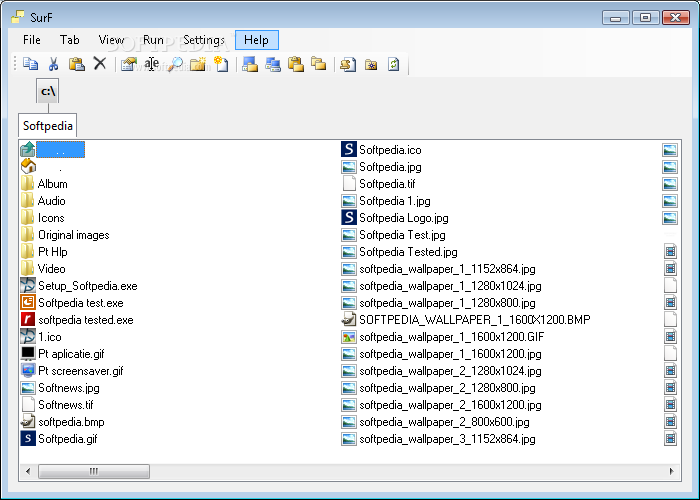The image size is (700, 500).
Task: Select the file Softnews.jpg
Action: tap(69, 388)
